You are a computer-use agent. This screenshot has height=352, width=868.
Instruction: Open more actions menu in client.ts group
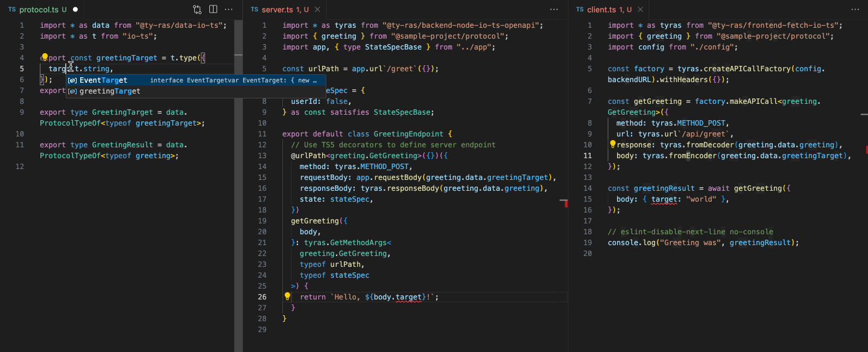855,10
